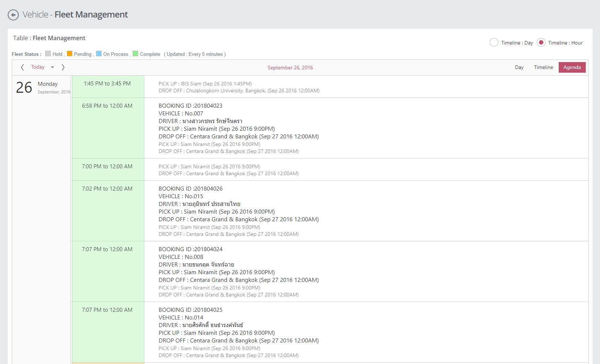Select the 7:00 PM to 12:00 AM slot
600x364 pixels.
click(x=107, y=166)
